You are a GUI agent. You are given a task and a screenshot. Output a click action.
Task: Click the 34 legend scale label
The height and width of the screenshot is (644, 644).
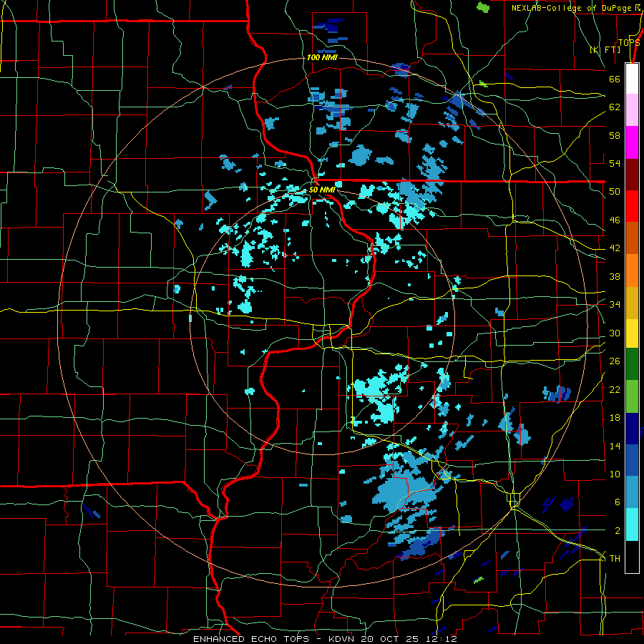coord(615,305)
